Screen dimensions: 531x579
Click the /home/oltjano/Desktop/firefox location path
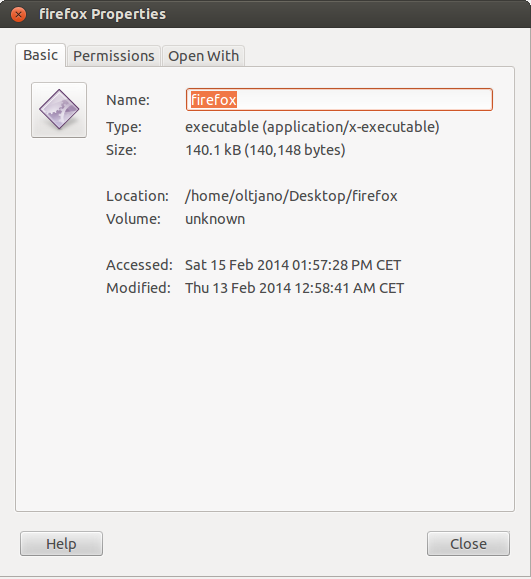tap(291, 196)
